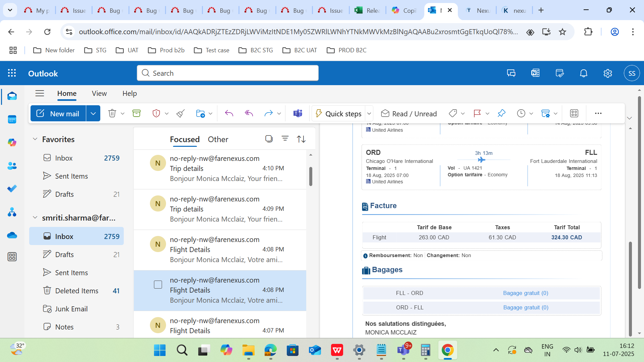Open the OneNote feed icon in header
This screenshot has width=644, height=362.
click(535, 73)
